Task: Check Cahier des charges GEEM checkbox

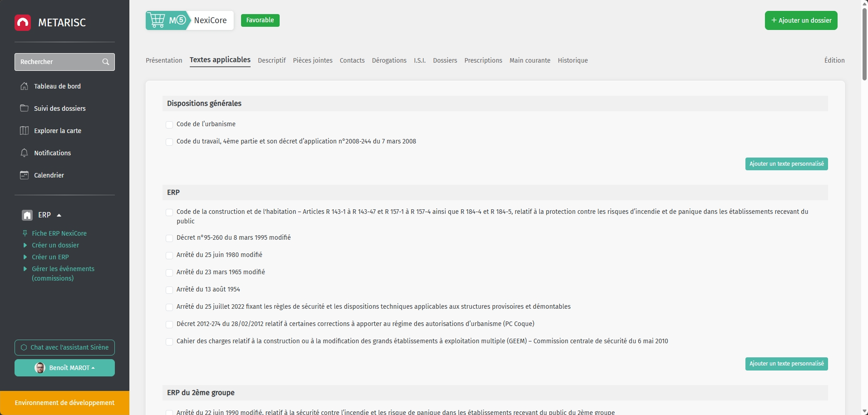Action: 169,341
